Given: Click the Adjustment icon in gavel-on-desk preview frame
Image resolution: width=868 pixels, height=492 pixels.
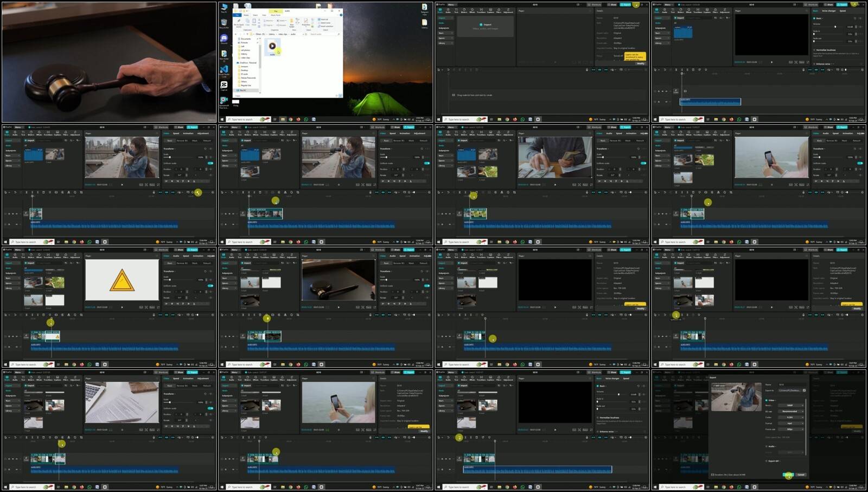Looking at the screenshot, I should click(291, 255).
